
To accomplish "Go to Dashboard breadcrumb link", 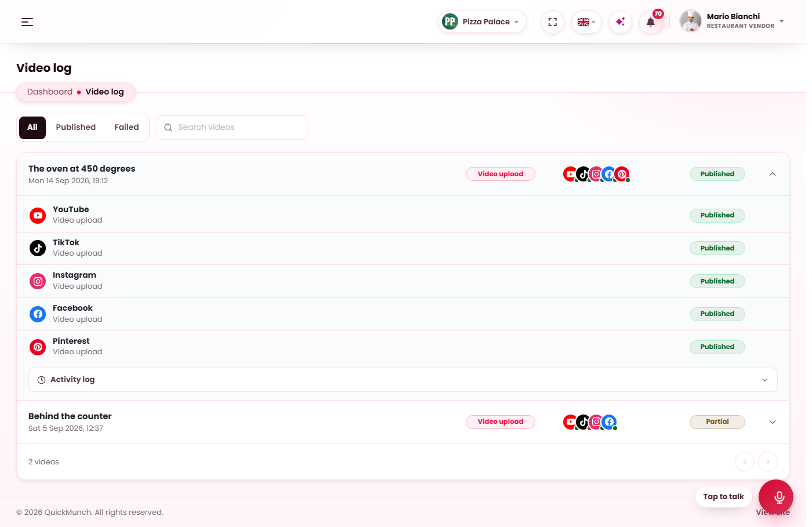I will click(x=50, y=92).
